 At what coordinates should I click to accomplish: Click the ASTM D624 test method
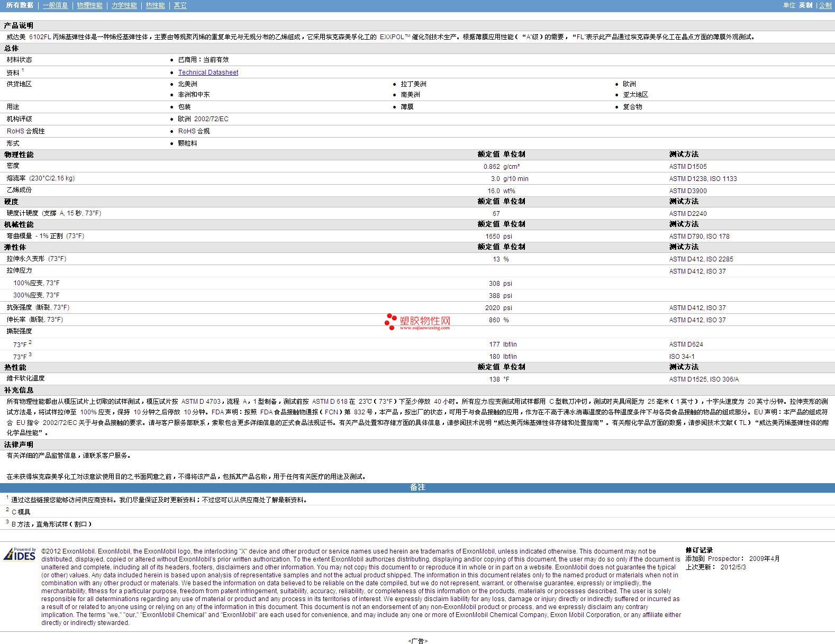[686, 344]
